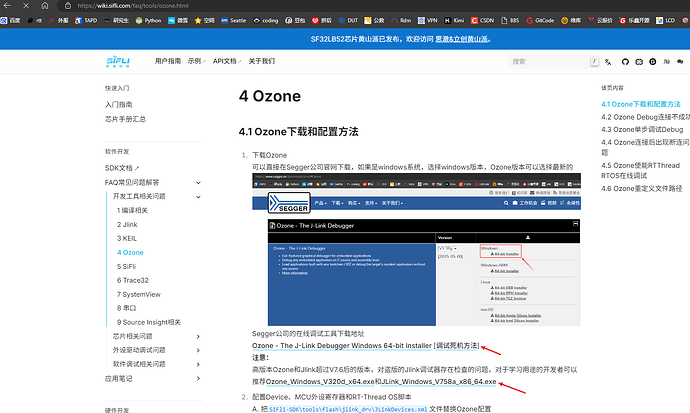Screen dimensions: 690x413
Task: Jump to 4.5 Ozone使能RTThread section
Action: coord(641,170)
